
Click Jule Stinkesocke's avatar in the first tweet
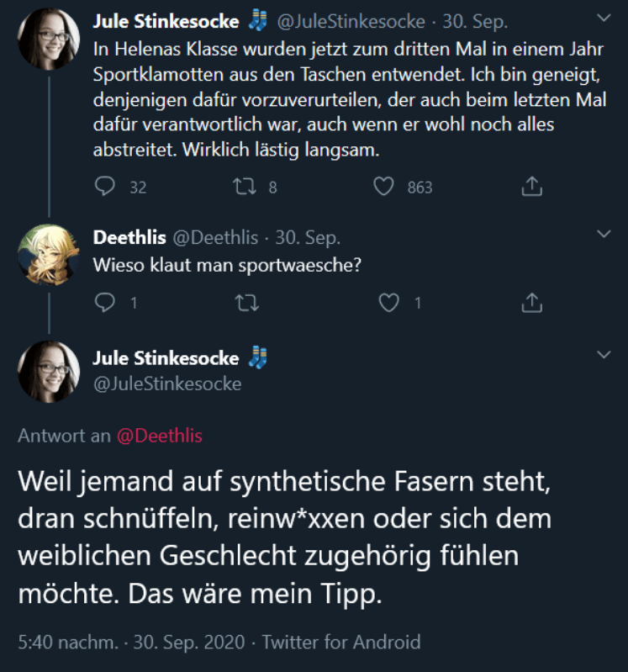click(x=49, y=39)
